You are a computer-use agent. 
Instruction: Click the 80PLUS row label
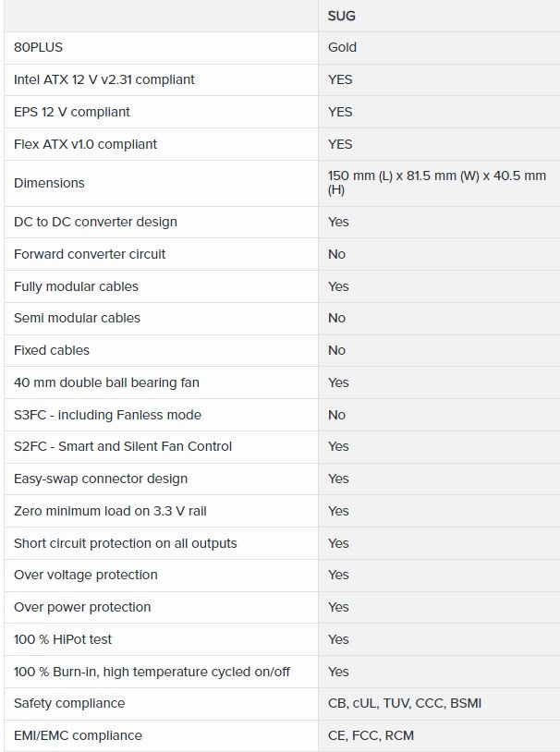(38, 47)
